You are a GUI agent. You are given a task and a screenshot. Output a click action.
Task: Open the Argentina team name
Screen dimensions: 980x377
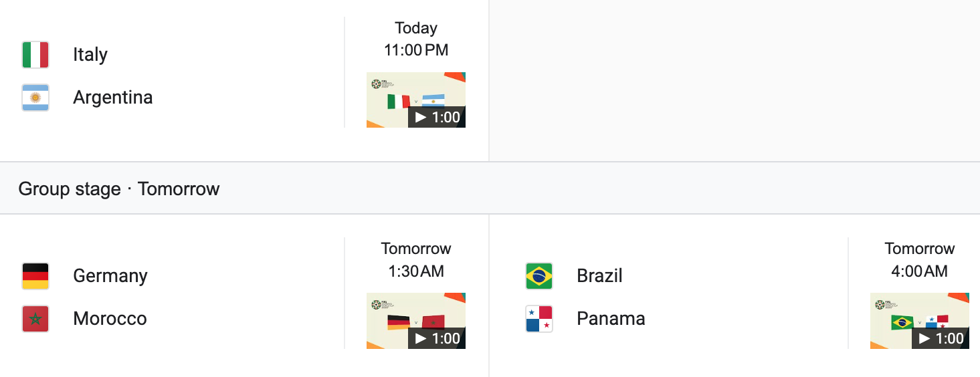point(113,98)
